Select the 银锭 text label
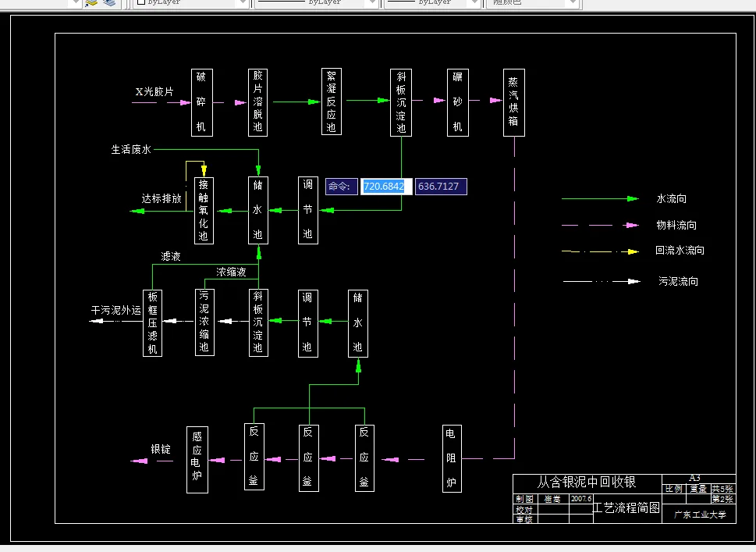The height and width of the screenshot is (552, 756). (161, 449)
